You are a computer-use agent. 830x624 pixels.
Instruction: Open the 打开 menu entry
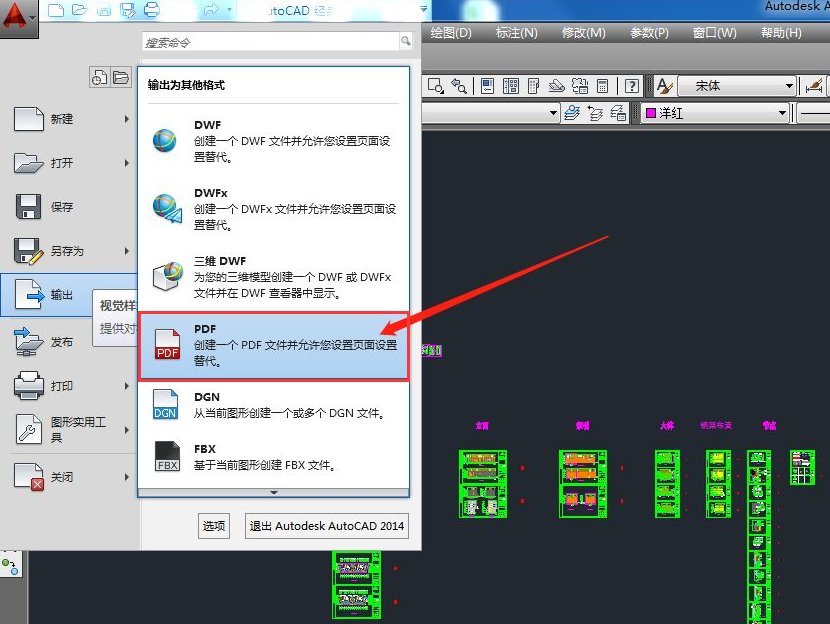tap(69, 162)
